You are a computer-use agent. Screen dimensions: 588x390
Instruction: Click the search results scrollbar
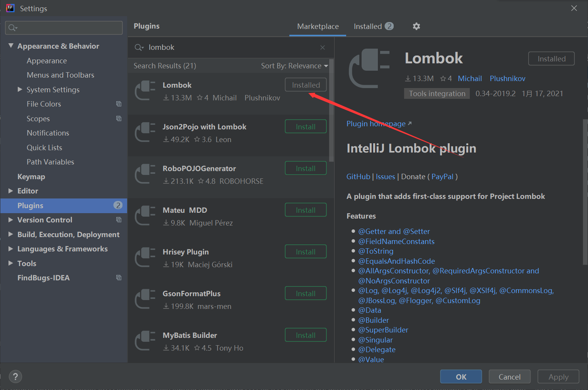pos(331,108)
